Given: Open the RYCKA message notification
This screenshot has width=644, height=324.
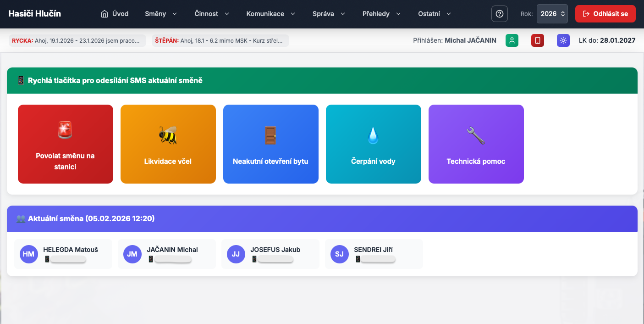Looking at the screenshot, I should click(x=77, y=40).
